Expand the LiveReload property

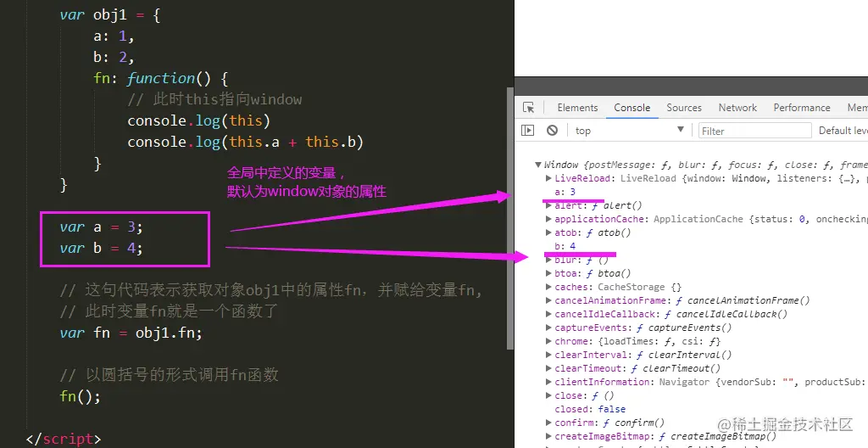click(548, 178)
